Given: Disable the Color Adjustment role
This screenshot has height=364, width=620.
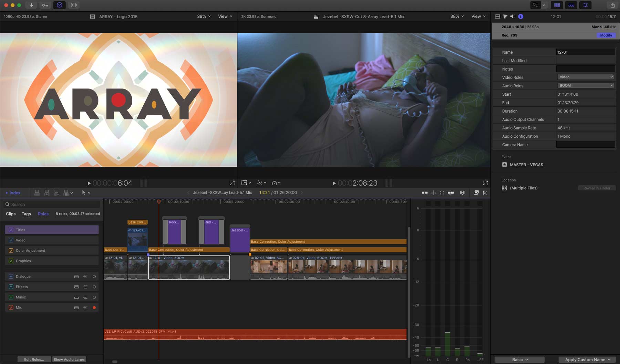Looking at the screenshot, I should click(x=11, y=251).
